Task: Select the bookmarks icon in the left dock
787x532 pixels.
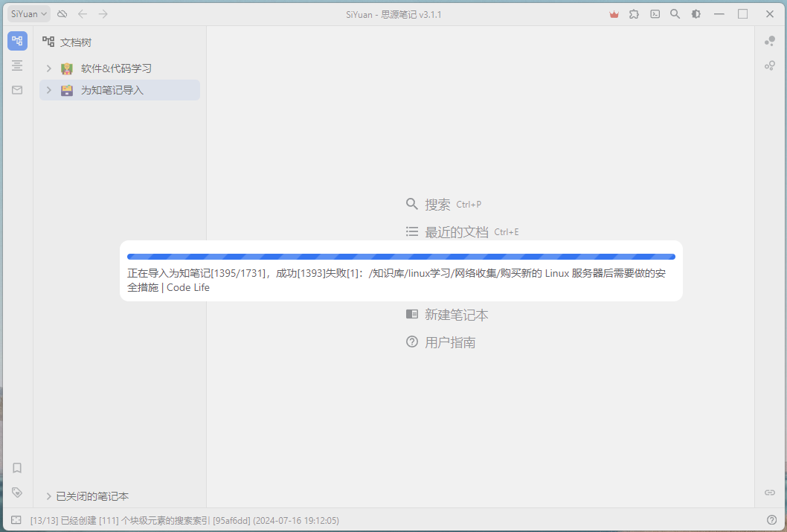Action: pyautogui.click(x=16, y=468)
